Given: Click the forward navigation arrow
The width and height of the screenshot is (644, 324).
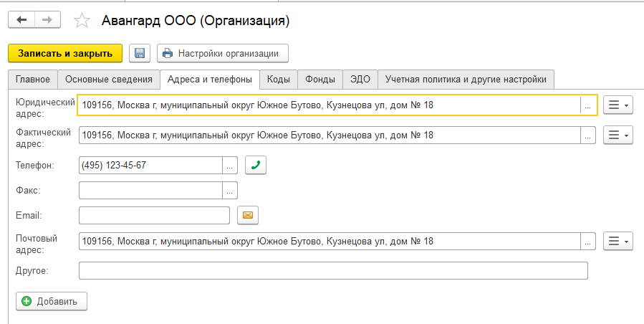Looking at the screenshot, I should (47, 20).
